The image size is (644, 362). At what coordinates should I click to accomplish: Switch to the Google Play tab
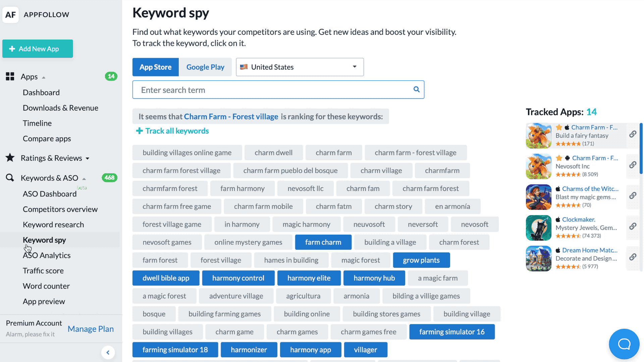(x=205, y=67)
